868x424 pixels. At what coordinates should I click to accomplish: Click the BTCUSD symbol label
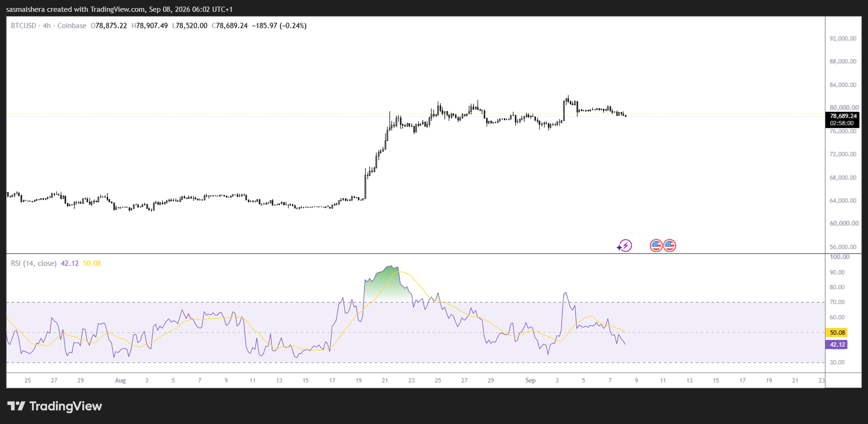coord(23,25)
